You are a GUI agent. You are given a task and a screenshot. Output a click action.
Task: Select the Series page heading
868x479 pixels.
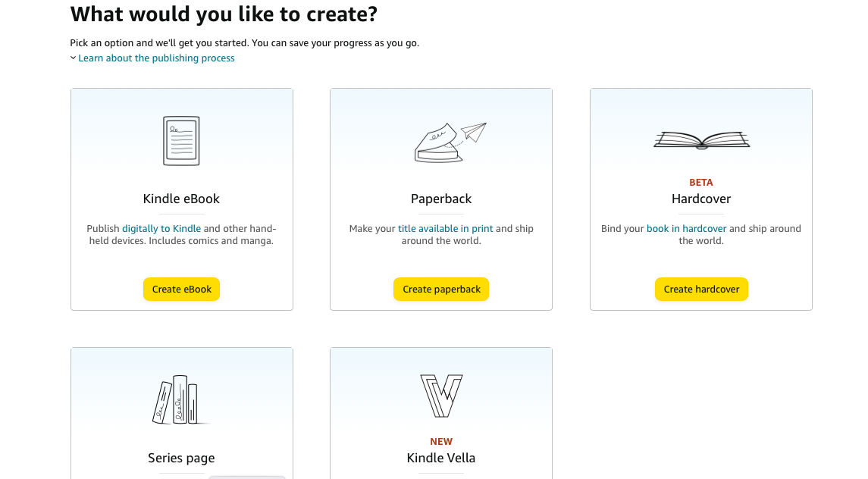[x=181, y=459]
